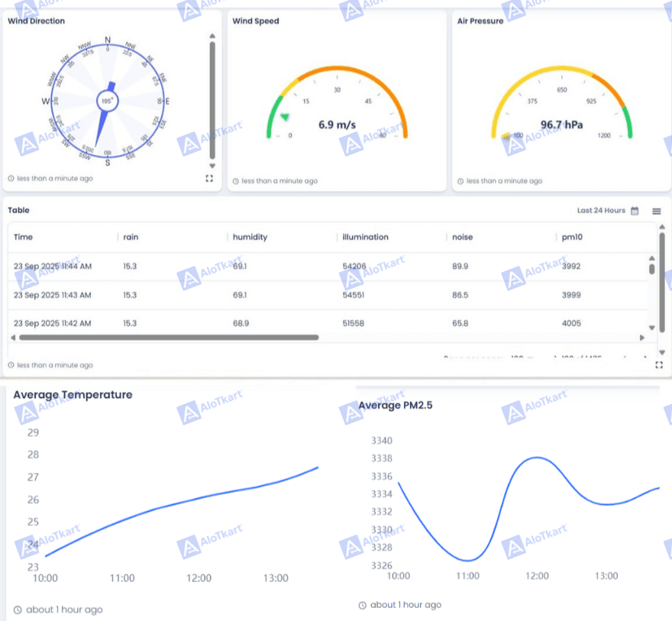Click the illumination column header
This screenshot has height=621, width=672.
point(365,237)
